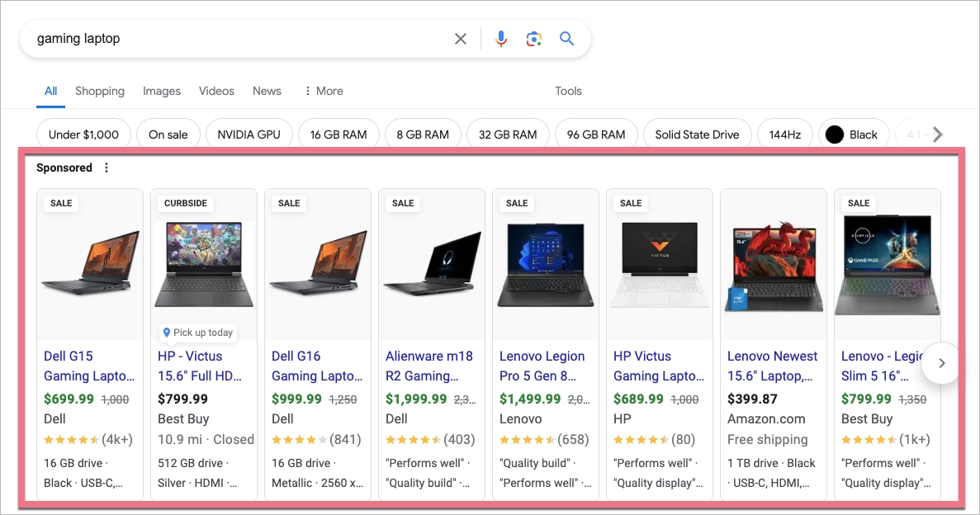Click the Pick up today location badge
Viewport: 980px width, 515px height.
197,333
